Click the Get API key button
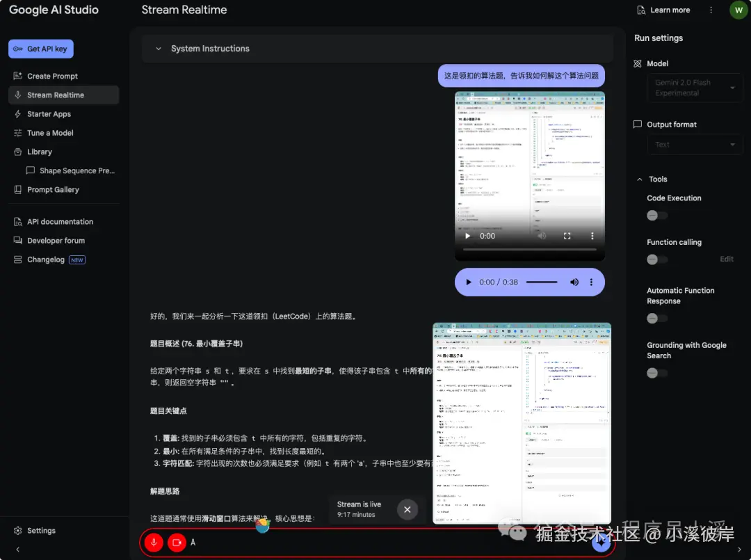Viewport: 751px width, 560px height. point(40,49)
